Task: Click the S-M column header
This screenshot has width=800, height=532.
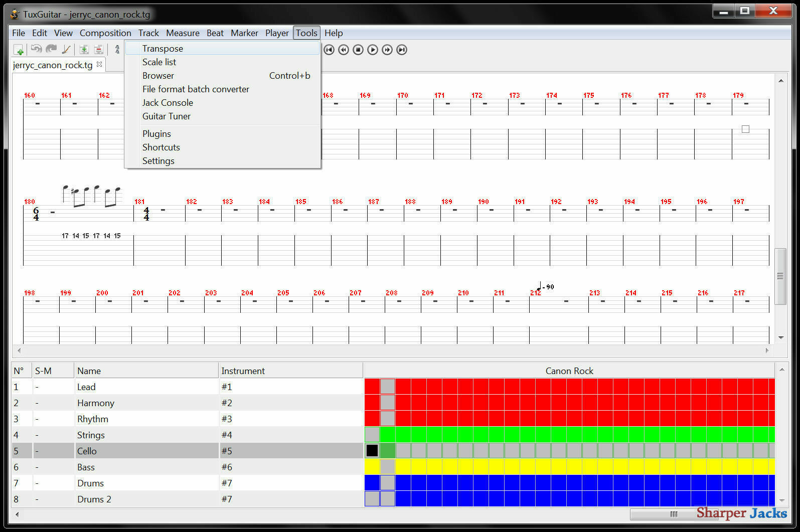Action: coord(53,371)
